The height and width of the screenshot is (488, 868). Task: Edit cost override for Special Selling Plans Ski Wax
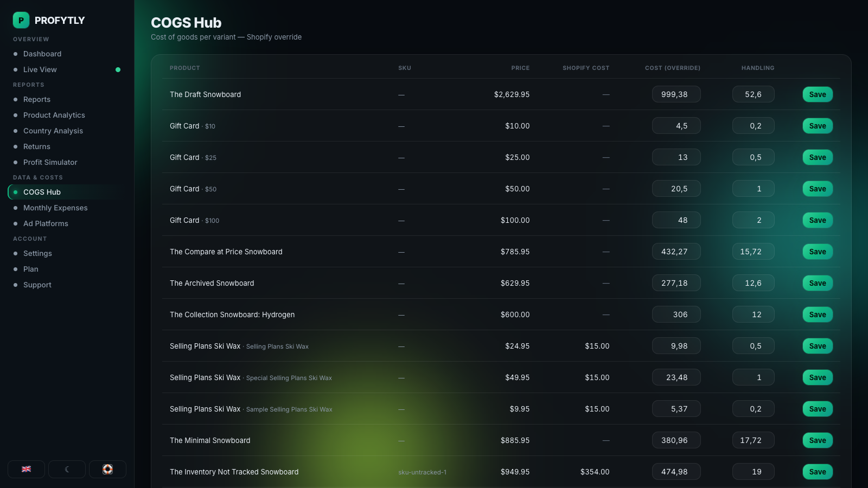(676, 377)
